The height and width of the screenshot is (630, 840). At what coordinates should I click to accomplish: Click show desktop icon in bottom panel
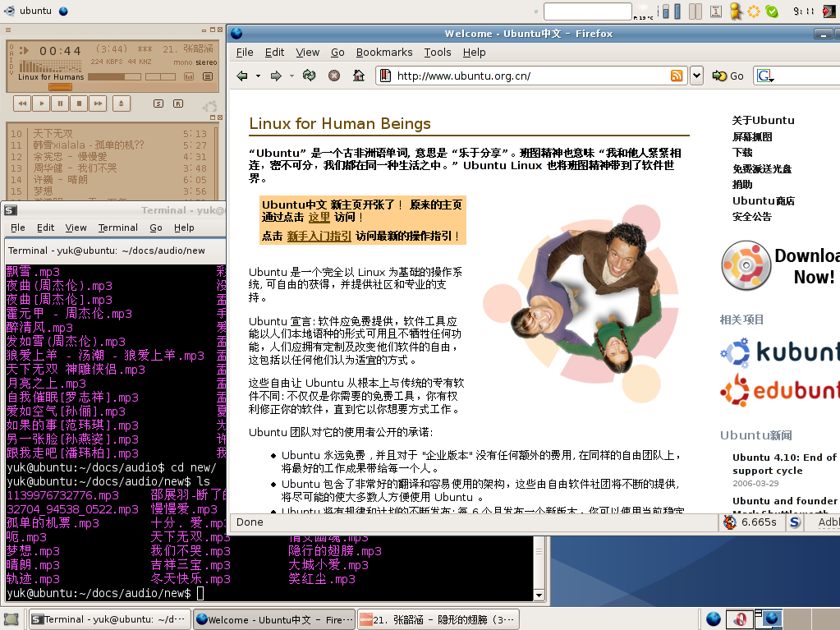(11, 620)
